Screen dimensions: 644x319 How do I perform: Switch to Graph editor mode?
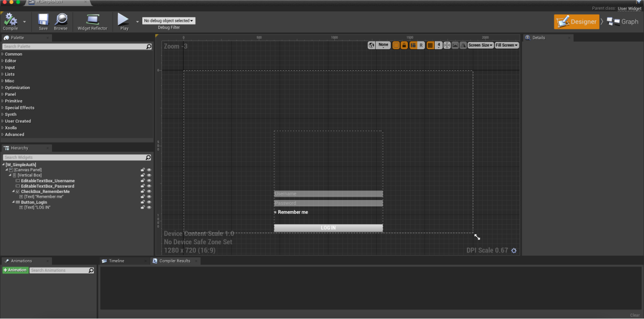623,21
